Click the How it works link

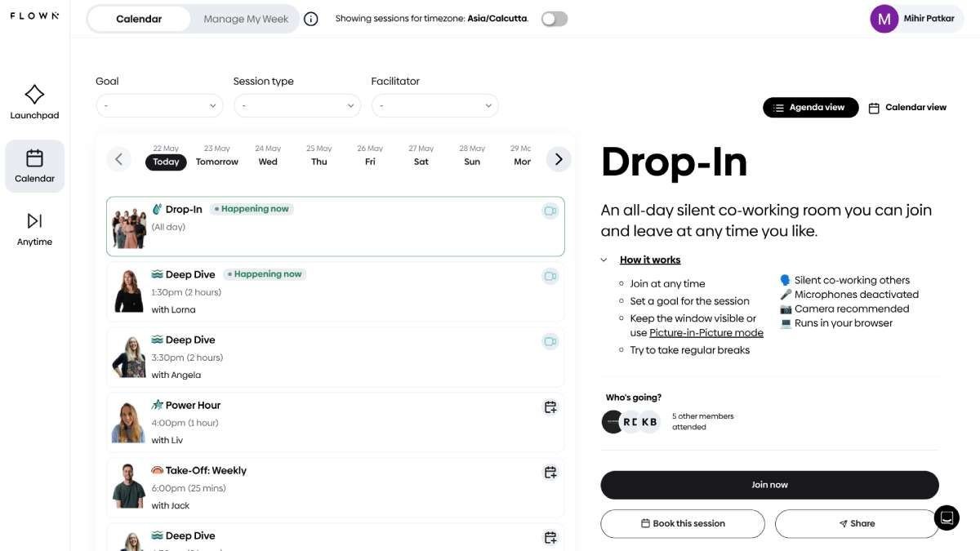pyautogui.click(x=650, y=260)
